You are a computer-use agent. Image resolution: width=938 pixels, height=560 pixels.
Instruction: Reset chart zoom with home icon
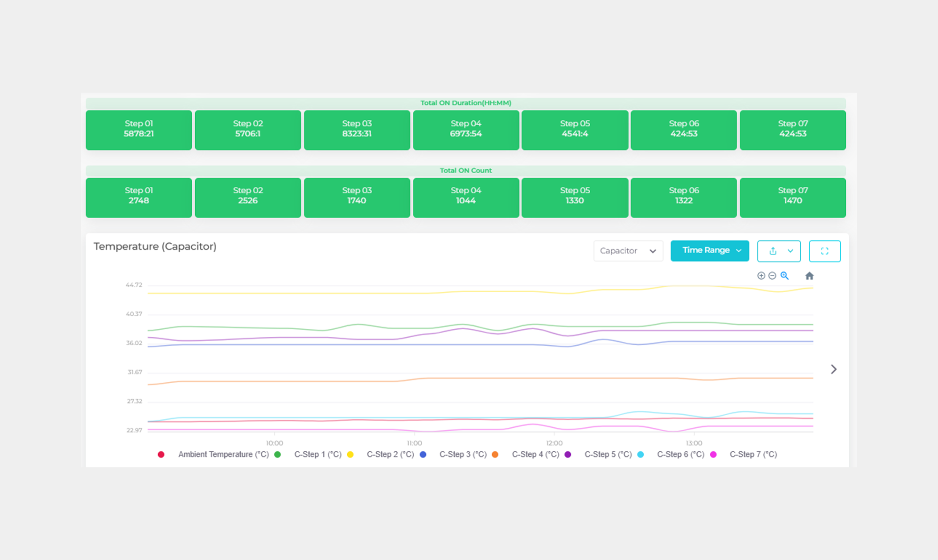[x=809, y=276]
